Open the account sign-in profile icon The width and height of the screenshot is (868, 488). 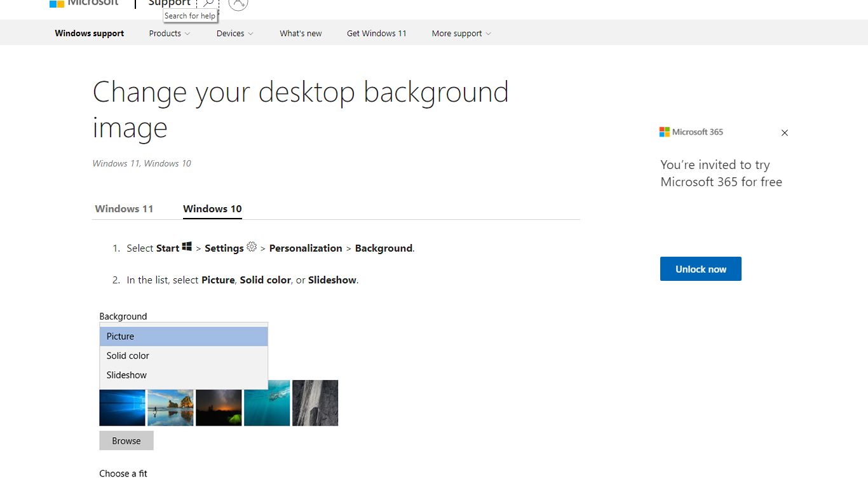click(x=238, y=3)
